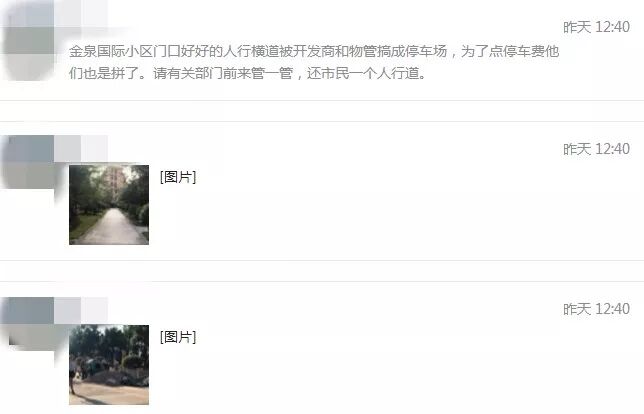
Task: Click the blurred sender name above the rubble photo
Action: click(81, 310)
